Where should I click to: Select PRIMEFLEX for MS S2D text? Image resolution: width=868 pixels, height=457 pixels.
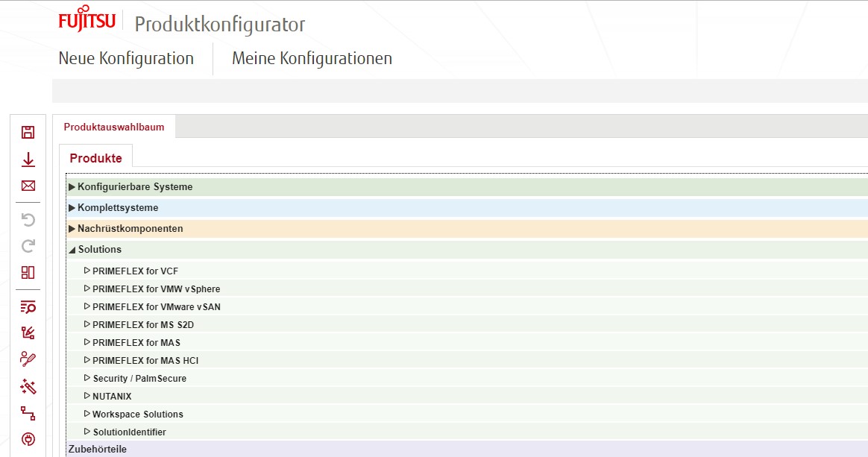click(143, 325)
